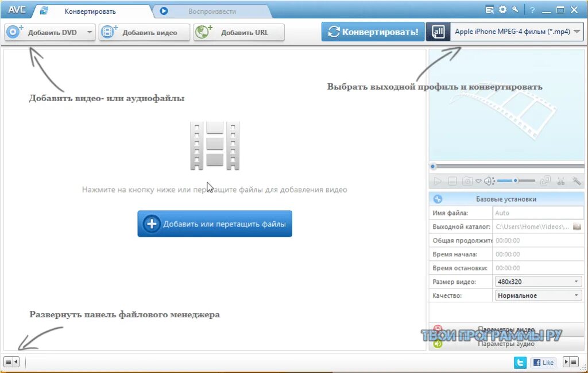This screenshot has height=373, width=588.
Task: Click the preview seek slider handle
Action: [433, 166]
